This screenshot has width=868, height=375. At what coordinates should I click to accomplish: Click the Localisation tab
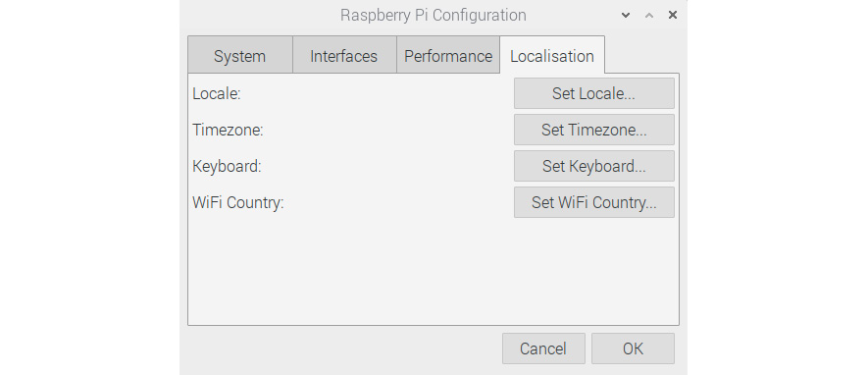552,55
